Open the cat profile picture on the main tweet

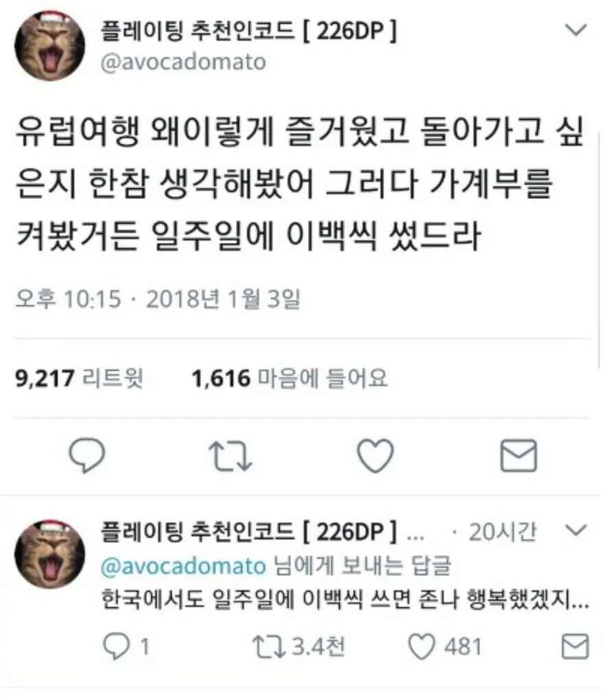click(49, 46)
